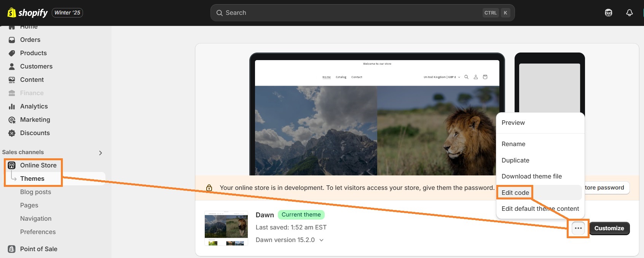Image resolution: width=644 pixels, height=258 pixels.
Task: Open Sidekick assistant icon in top bar
Action: tap(609, 13)
